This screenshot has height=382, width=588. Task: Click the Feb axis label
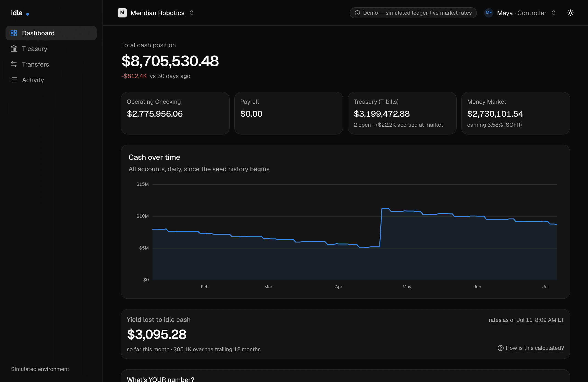205,287
